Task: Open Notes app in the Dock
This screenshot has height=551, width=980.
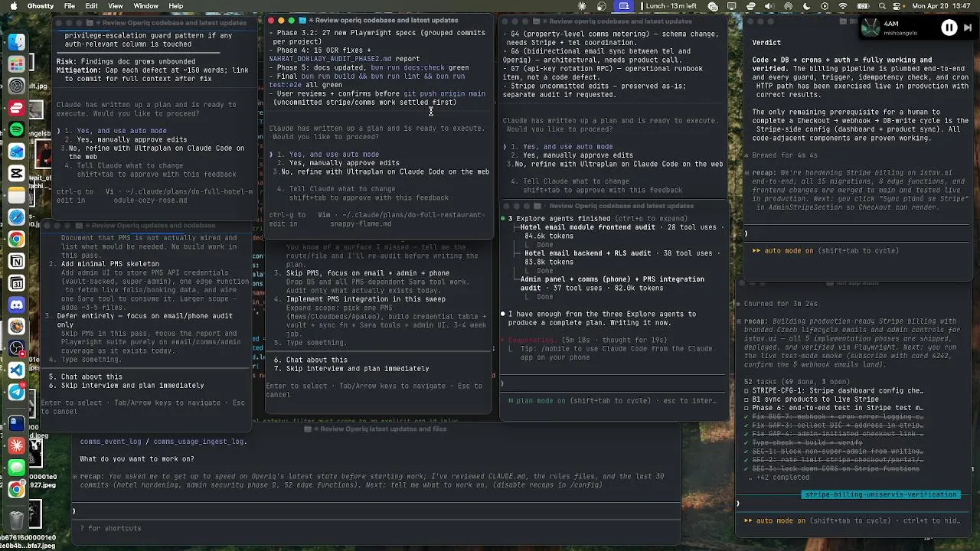Action: (16, 196)
